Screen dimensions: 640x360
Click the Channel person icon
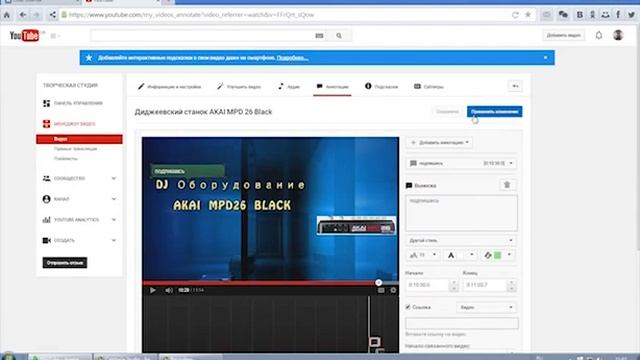click(x=47, y=199)
